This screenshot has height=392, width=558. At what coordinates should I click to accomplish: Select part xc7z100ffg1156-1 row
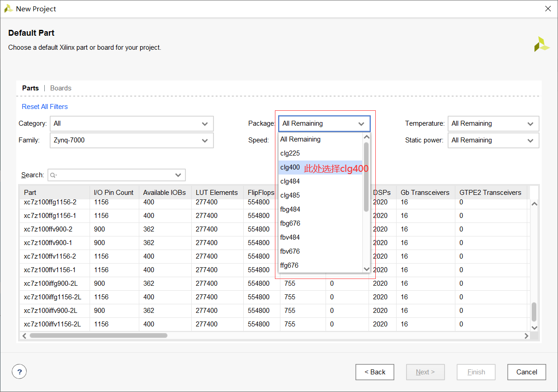tap(274, 216)
